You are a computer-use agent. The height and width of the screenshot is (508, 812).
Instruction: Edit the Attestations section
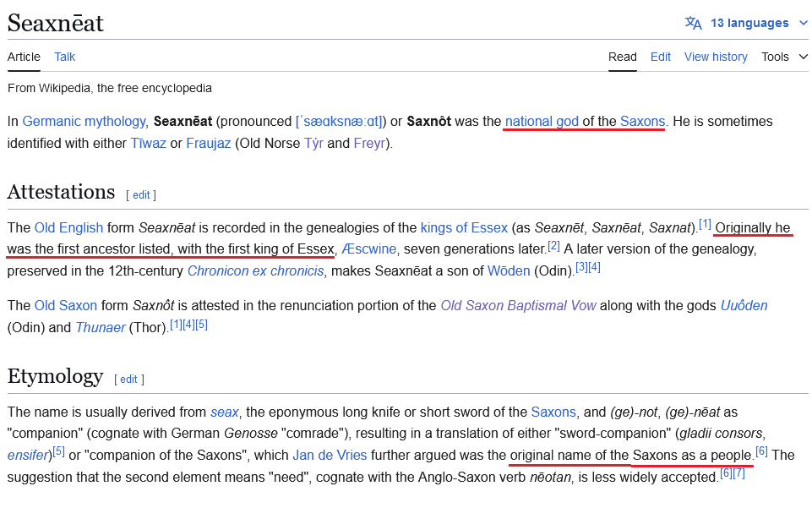tap(141, 194)
